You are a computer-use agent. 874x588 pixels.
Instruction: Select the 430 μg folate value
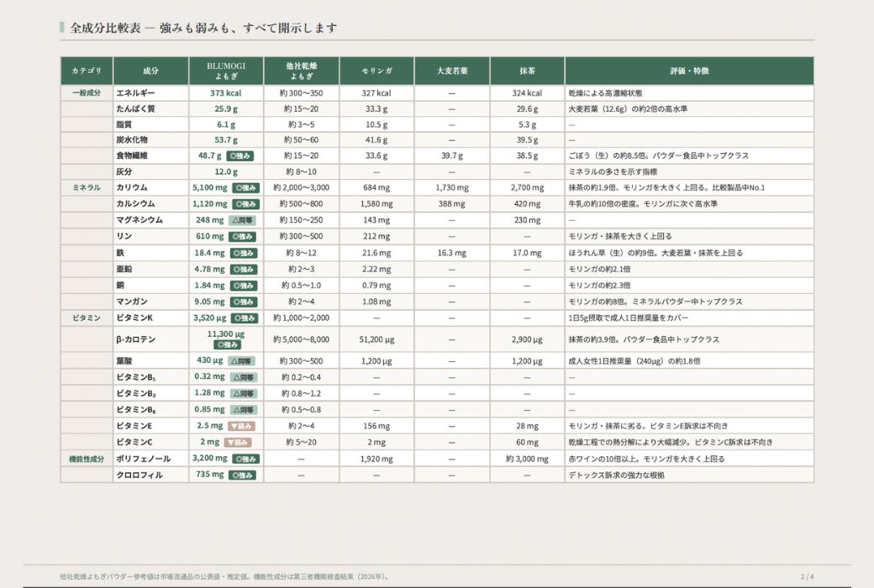[209, 360]
